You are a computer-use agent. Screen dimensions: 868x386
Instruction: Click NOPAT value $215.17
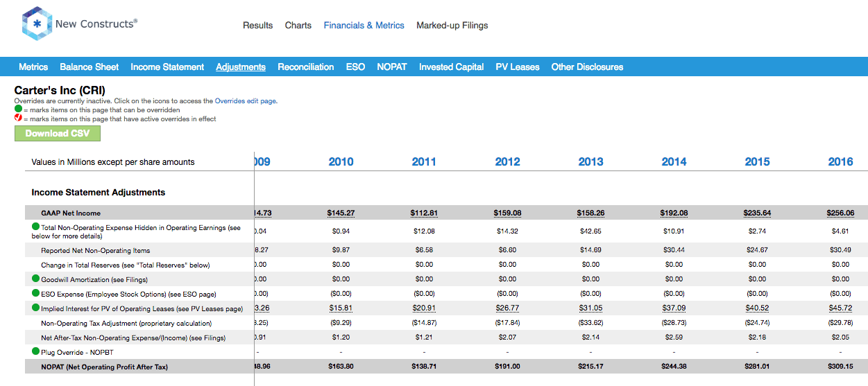click(590, 367)
